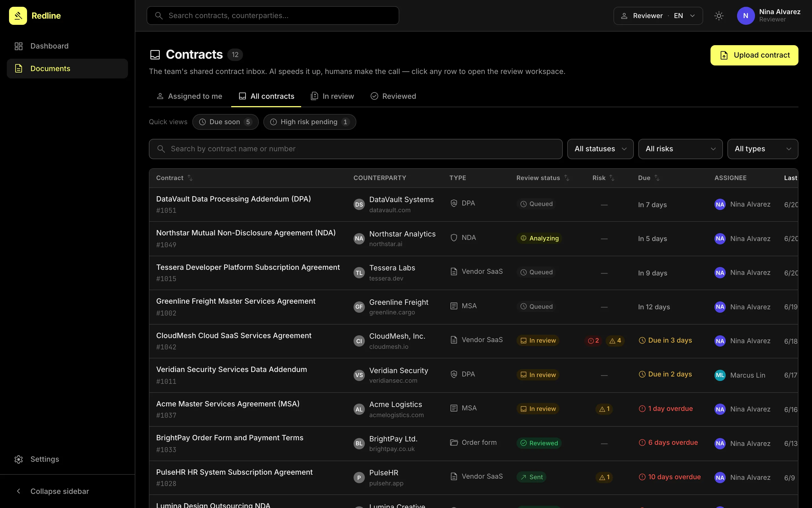This screenshot has height=508, width=812.
Task: Click the warning risk badge showing 4
Action: click(x=615, y=341)
